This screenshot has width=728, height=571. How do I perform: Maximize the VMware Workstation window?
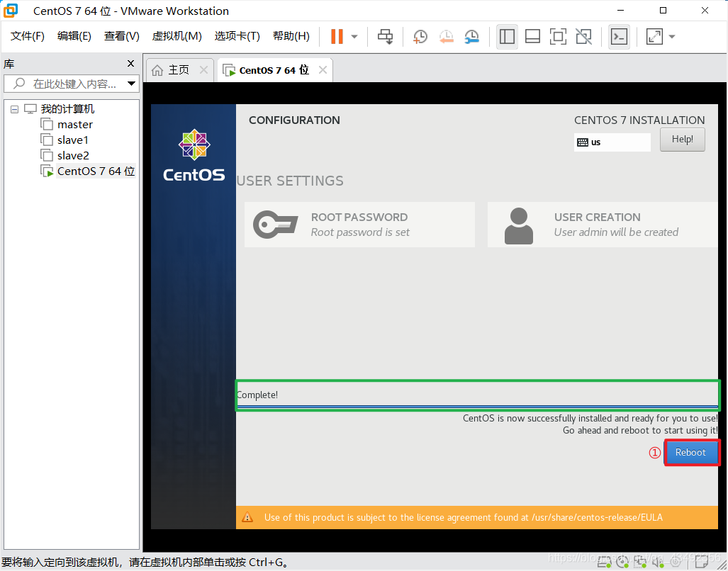point(663,10)
